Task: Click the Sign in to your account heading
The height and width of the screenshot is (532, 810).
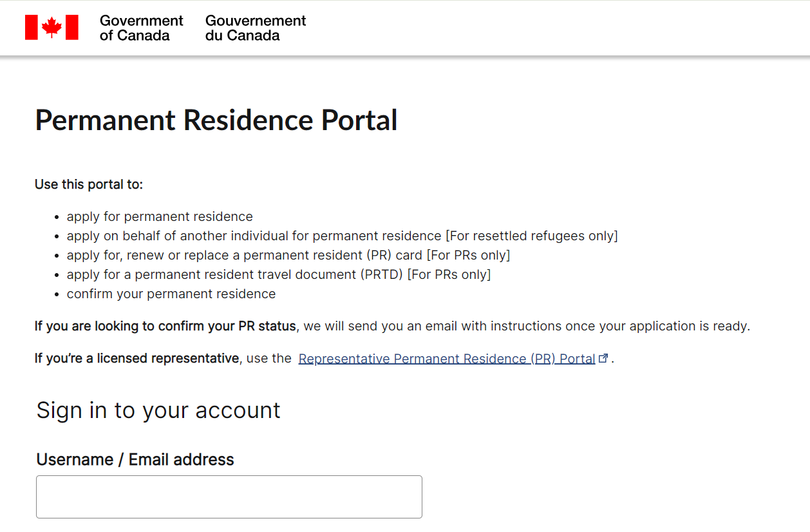Action: (158, 410)
